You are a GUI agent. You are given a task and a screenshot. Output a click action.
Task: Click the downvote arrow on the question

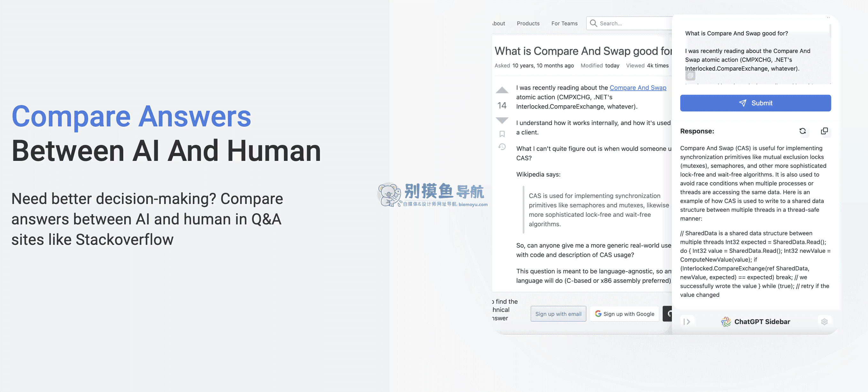click(501, 119)
